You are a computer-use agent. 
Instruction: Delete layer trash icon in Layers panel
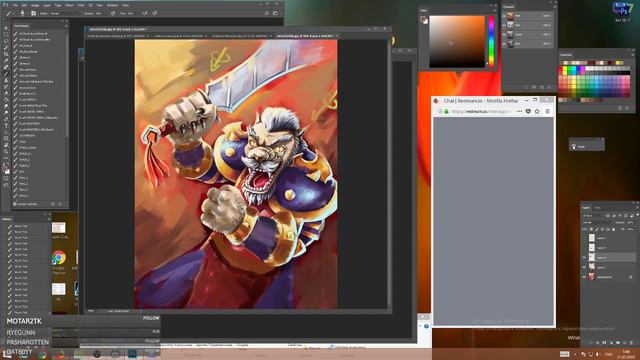(631, 342)
